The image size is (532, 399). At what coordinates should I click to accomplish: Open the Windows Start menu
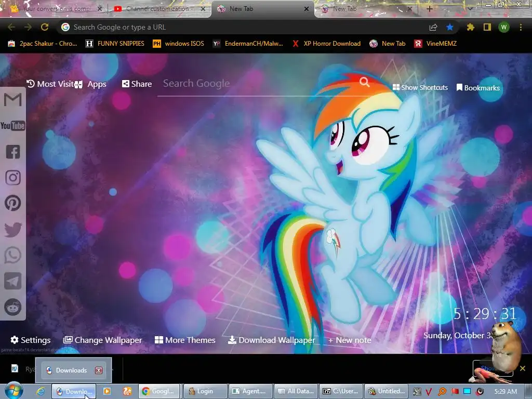[x=14, y=391]
